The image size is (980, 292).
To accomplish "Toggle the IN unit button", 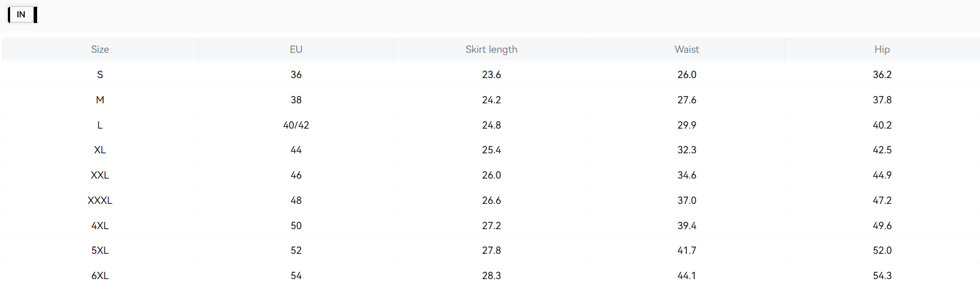I will point(21,15).
